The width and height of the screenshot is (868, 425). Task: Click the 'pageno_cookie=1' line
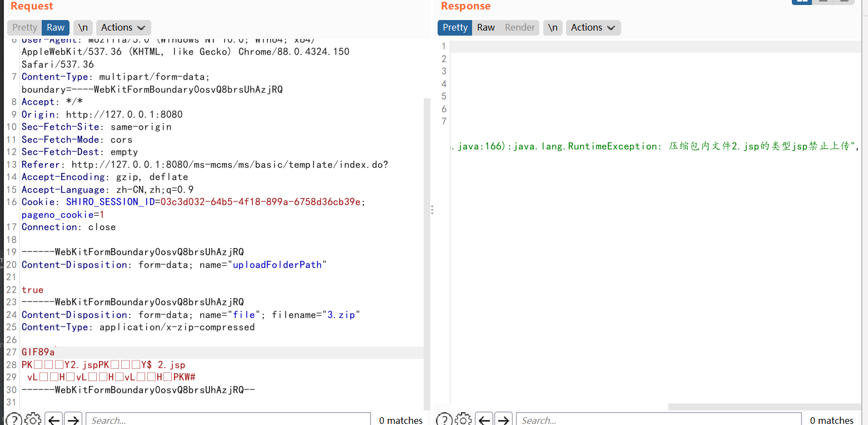pyautogui.click(x=63, y=215)
